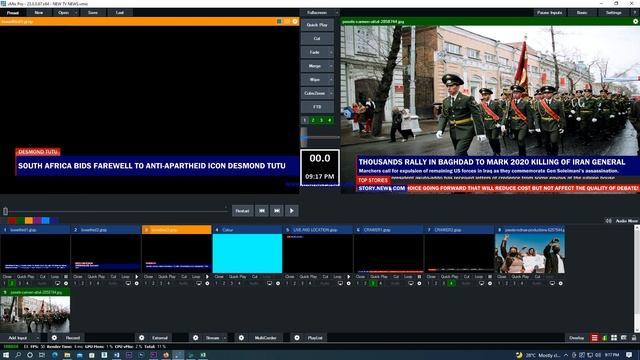Toggle overlay 1 on input 1 lowerthird1

[x=4, y=283]
